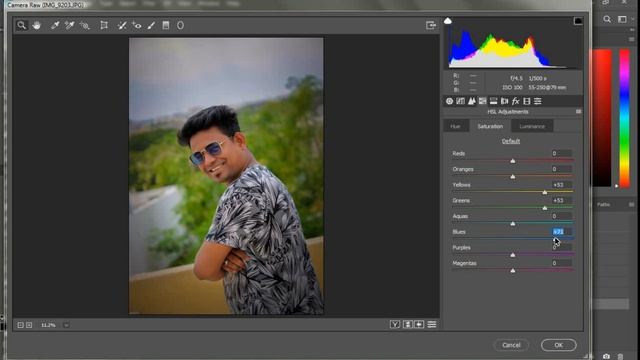The width and height of the screenshot is (640, 360).
Task: Toggle between current and default settings icon
Action: click(431, 324)
